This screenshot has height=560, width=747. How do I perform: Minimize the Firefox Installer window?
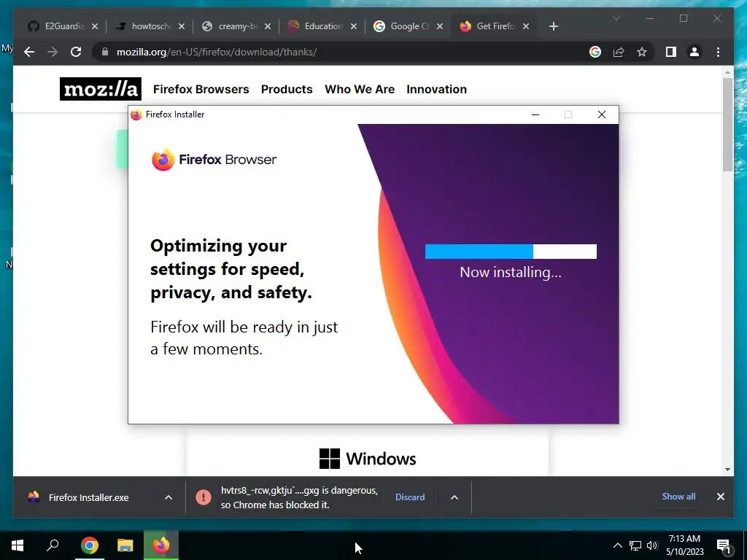coord(535,114)
